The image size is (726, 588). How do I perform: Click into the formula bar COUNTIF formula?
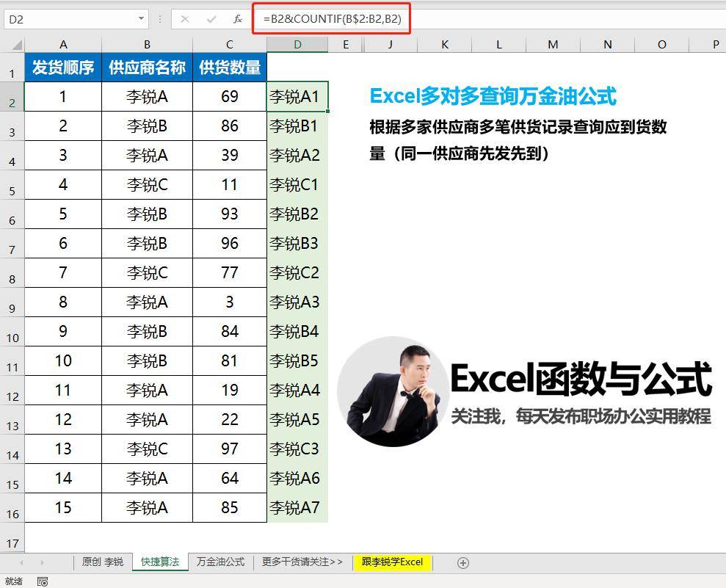tap(332, 19)
